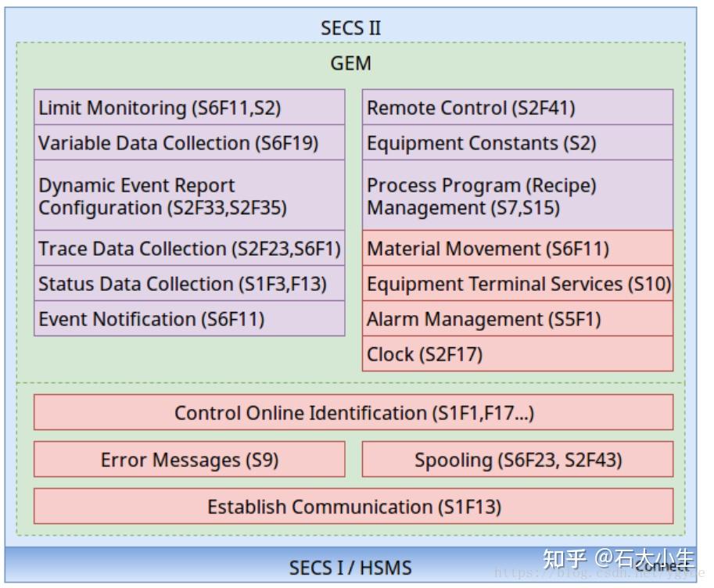This screenshot has height=588, width=714.
Task: Click the GEM heading label
Action: [x=350, y=63]
